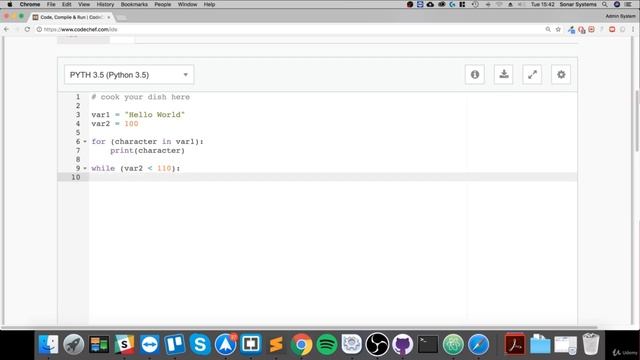
Task: Open Skype from the dock
Action: pyautogui.click(x=200, y=344)
